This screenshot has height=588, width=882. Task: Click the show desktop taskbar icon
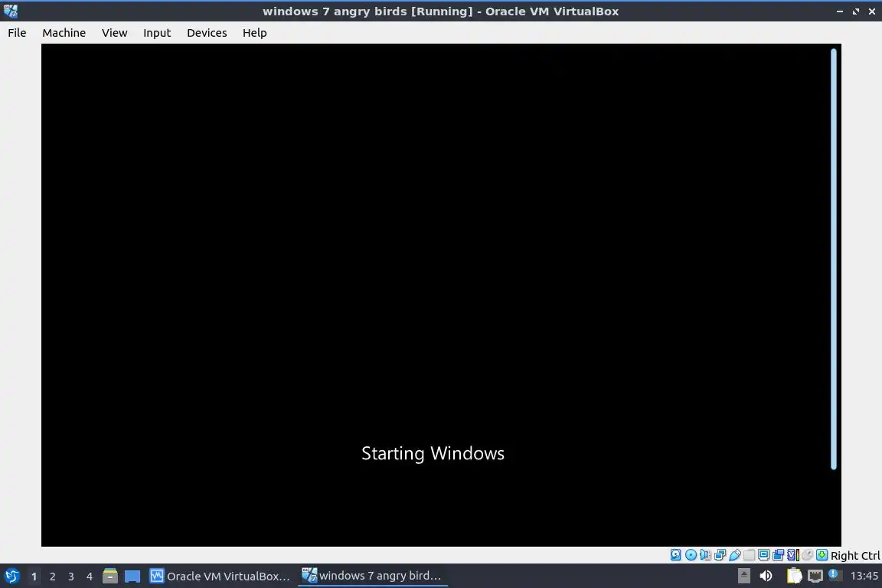click(132, 577)
